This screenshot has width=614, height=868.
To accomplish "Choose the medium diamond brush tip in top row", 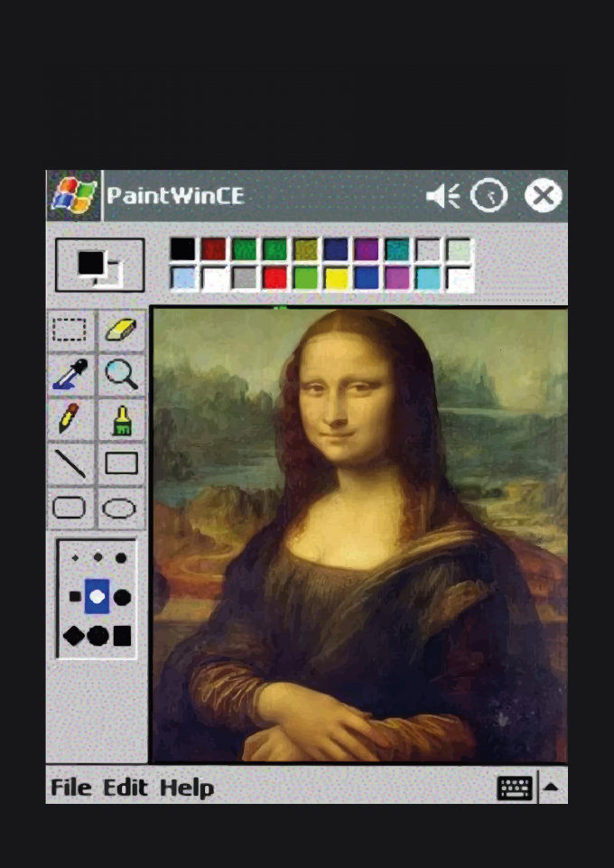I will click(x=98, y=557).
